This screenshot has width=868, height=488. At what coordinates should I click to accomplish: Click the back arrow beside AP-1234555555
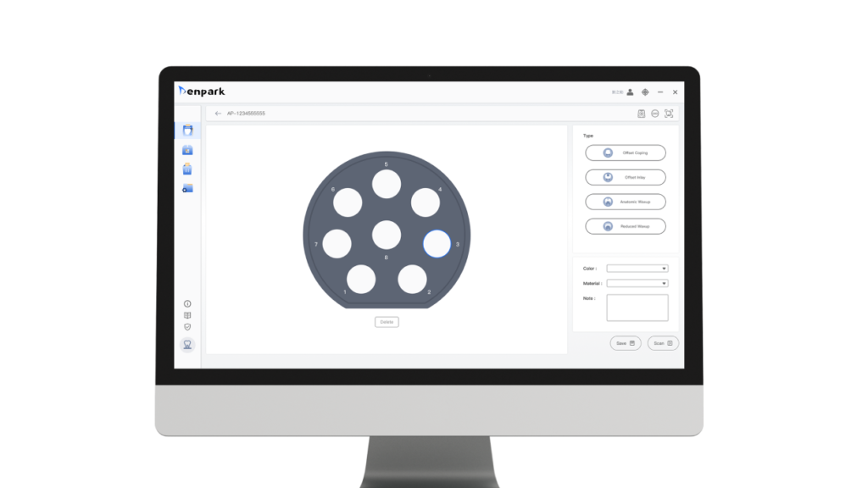tap(218, 113)
